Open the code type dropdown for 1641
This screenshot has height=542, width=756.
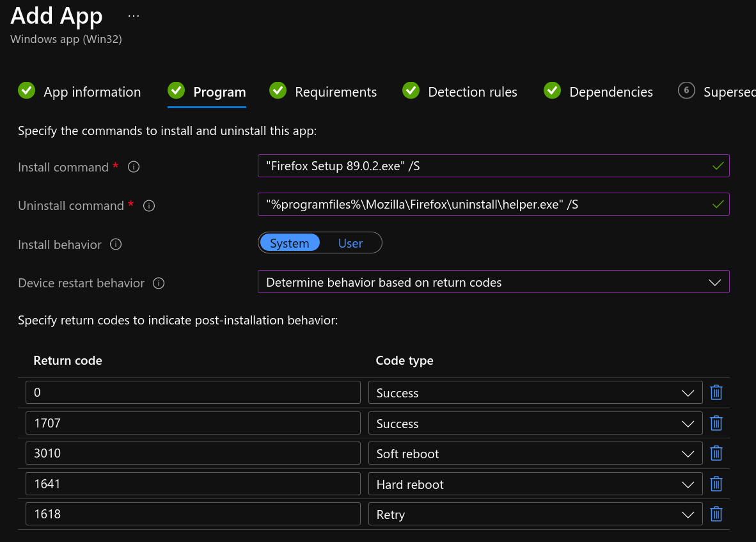pos(688,484)
